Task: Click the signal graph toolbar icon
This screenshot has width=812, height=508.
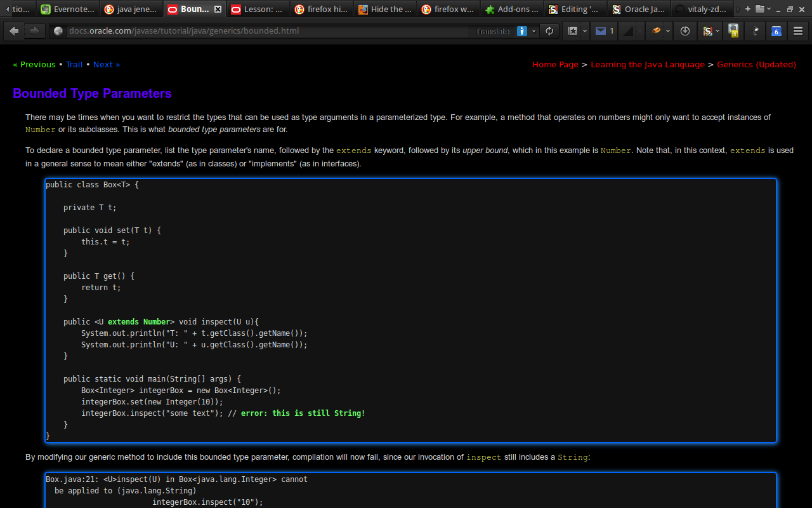Action: [x=628, y=30]
